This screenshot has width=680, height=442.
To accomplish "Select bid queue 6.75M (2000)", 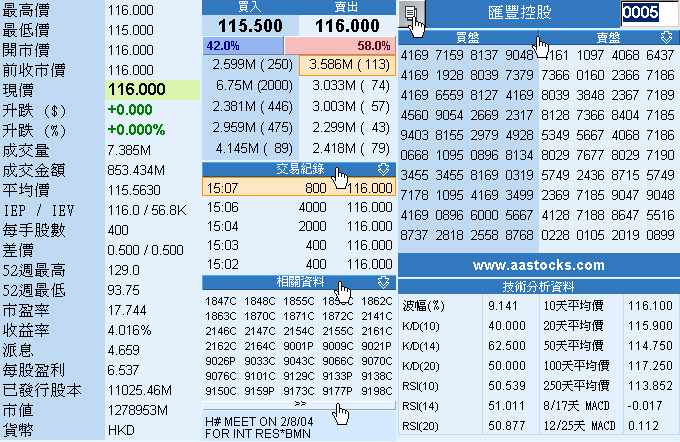I will 254,85.
